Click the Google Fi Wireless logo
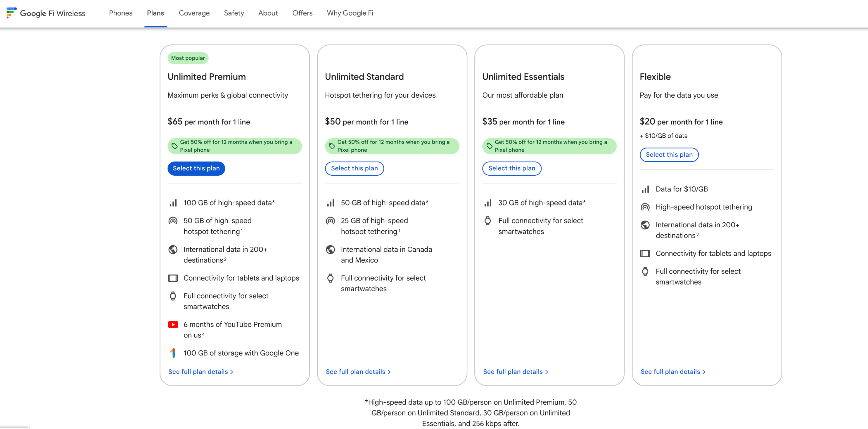This screenshot has height=429, width=868. tap(46, 13)
